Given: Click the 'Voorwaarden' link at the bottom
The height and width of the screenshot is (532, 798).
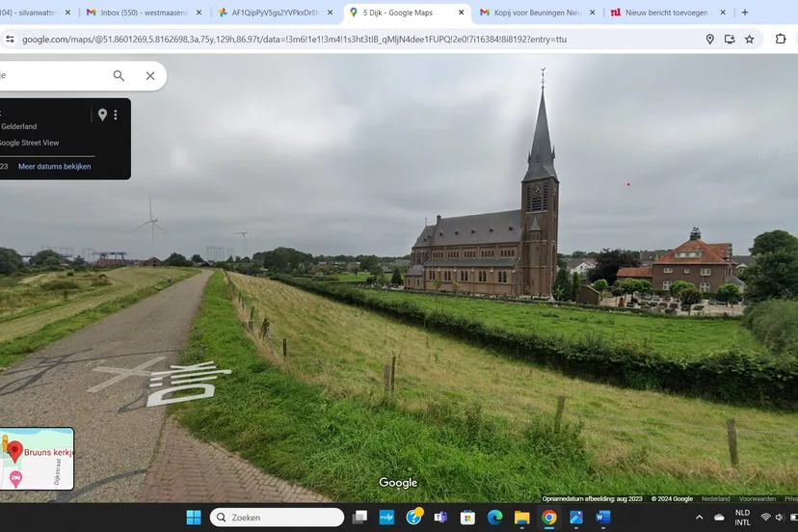Looking at the screenshot, I should pos(758,499).
